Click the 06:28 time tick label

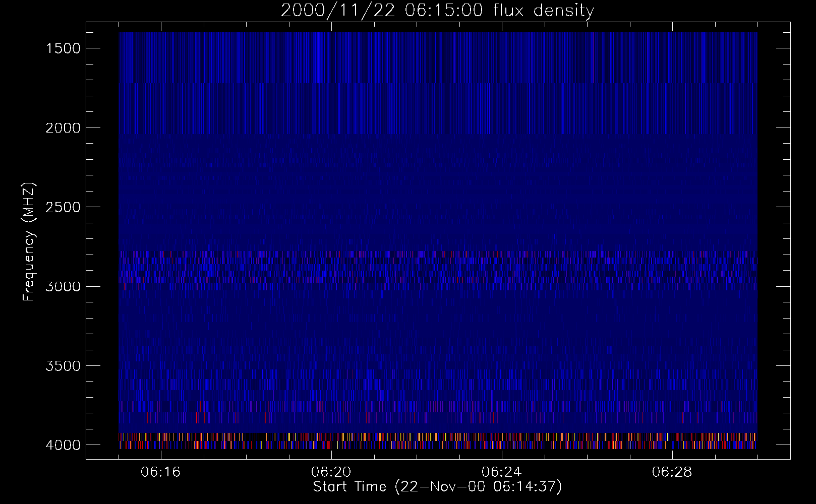point(672,472)
